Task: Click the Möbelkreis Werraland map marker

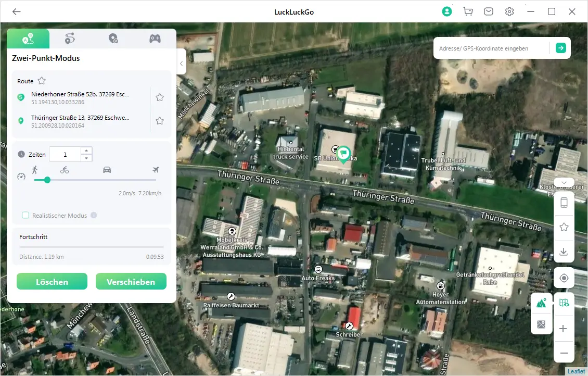Action: tap(232, 231)
